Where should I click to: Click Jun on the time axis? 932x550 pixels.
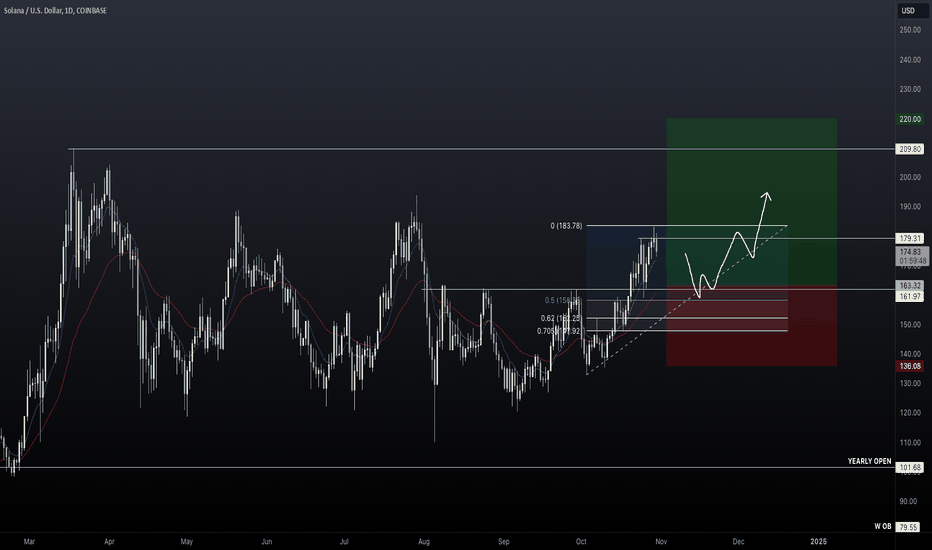point(267,542)
